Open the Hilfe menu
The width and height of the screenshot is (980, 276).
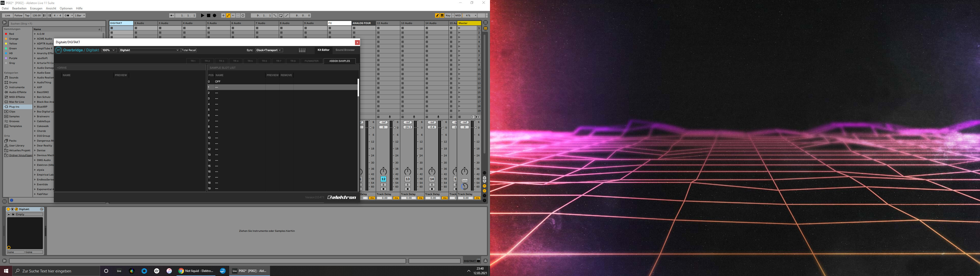(x=79, y=8)
